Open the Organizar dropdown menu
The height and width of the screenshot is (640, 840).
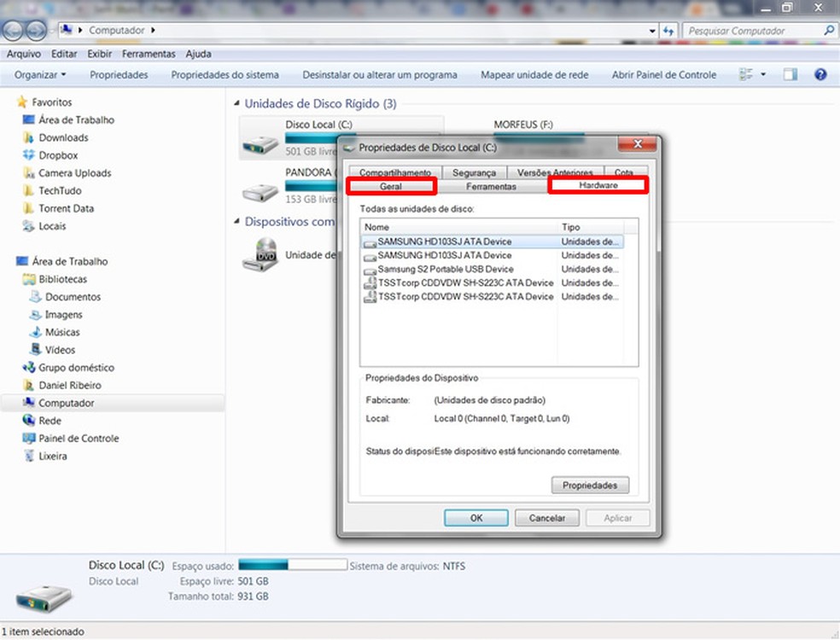(39, 75)
